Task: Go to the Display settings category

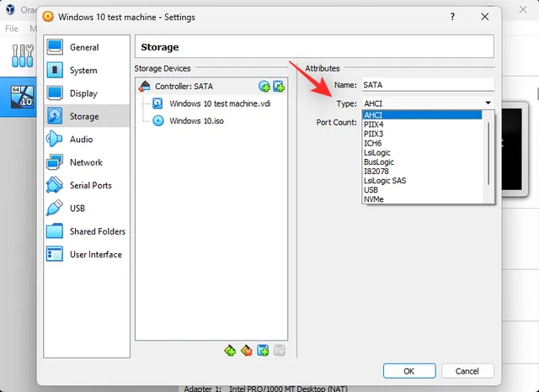Action: tap(83, 93)
